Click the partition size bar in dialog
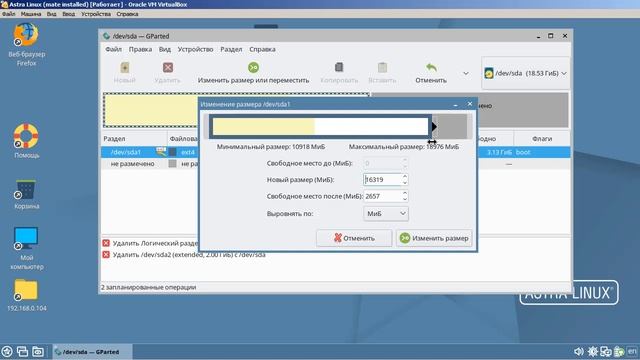This screenshot has height=360, width=640. tap(320, 127)
